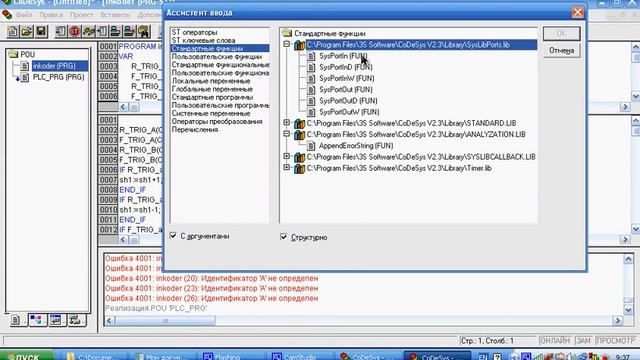Expand the STANDARD.LIB library node
The image size is (640, 360).
click(x=287, y=122)
